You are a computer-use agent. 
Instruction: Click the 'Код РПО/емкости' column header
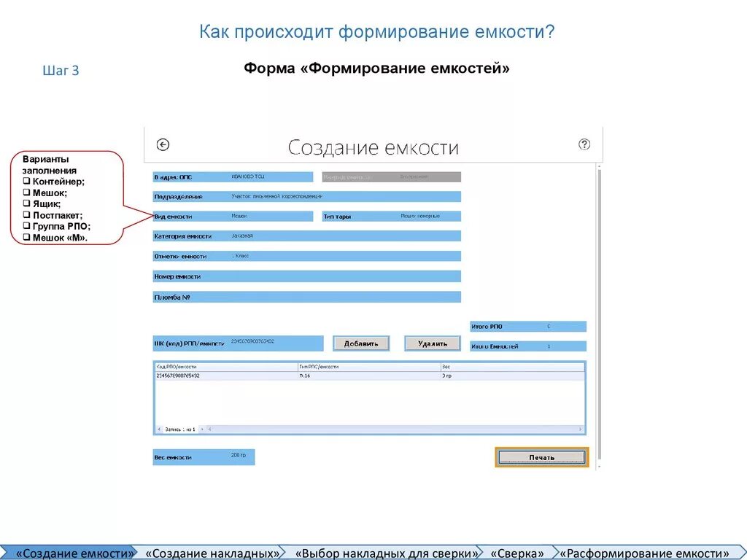pyautogui.click(x=226, y=367)
